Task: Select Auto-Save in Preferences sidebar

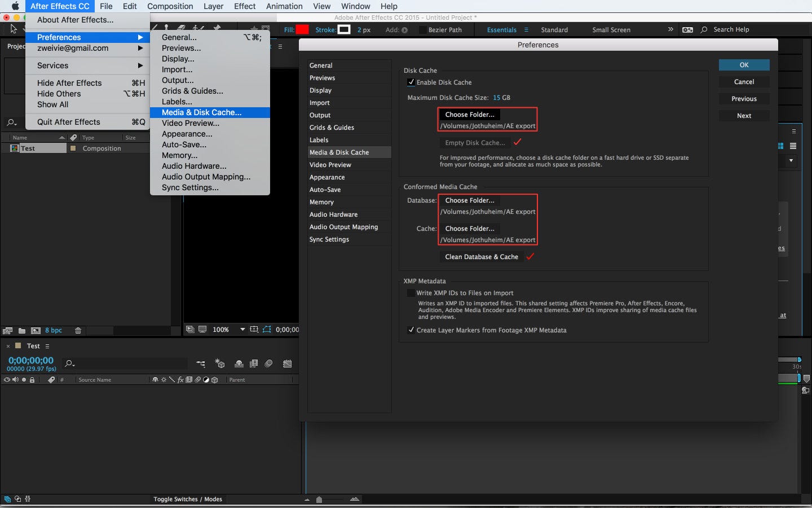Action: [x=349, y=190]
